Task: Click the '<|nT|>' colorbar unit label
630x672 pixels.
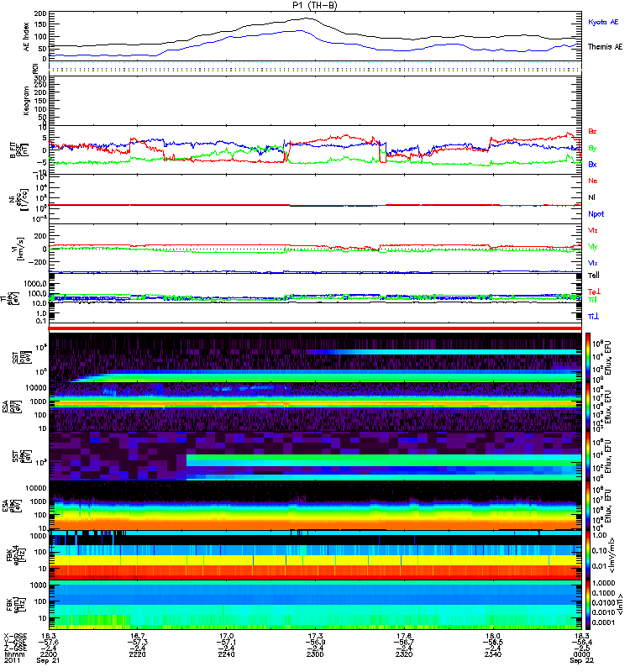Action: coord(620,606)
